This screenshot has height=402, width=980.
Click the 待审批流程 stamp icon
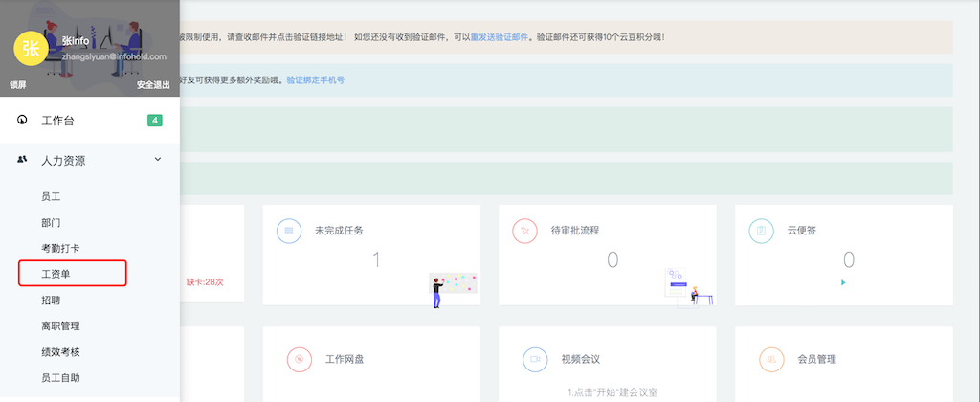click(525, 231)
